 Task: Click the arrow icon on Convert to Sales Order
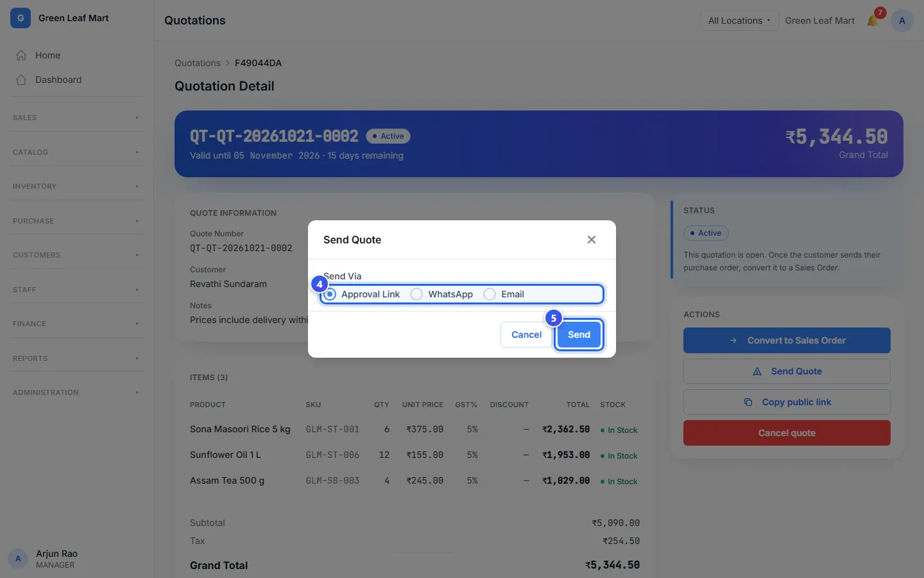click(733, 340)
